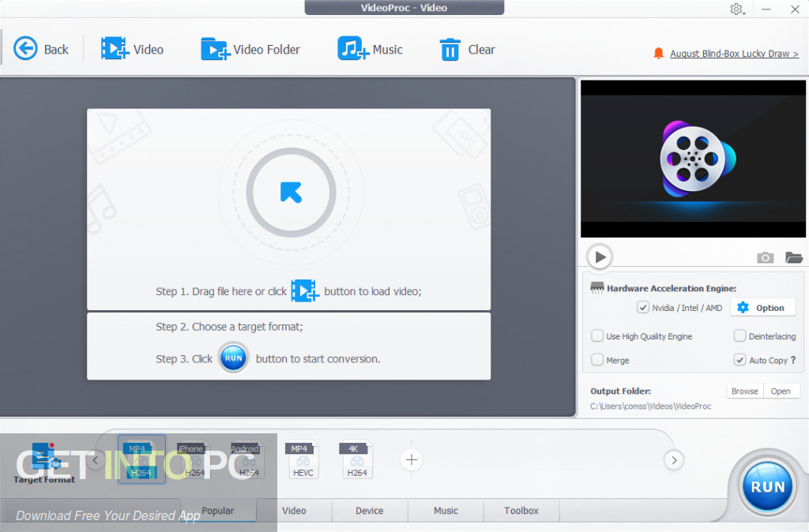
Task: Select the MP4 H264 format preset
Action: tap(141, 459)
